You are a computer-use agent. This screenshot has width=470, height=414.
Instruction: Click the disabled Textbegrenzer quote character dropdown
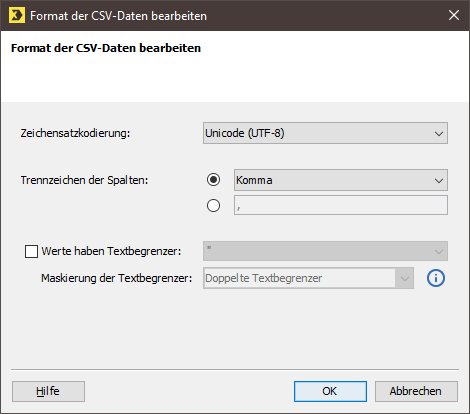click(x=325, y=251)
